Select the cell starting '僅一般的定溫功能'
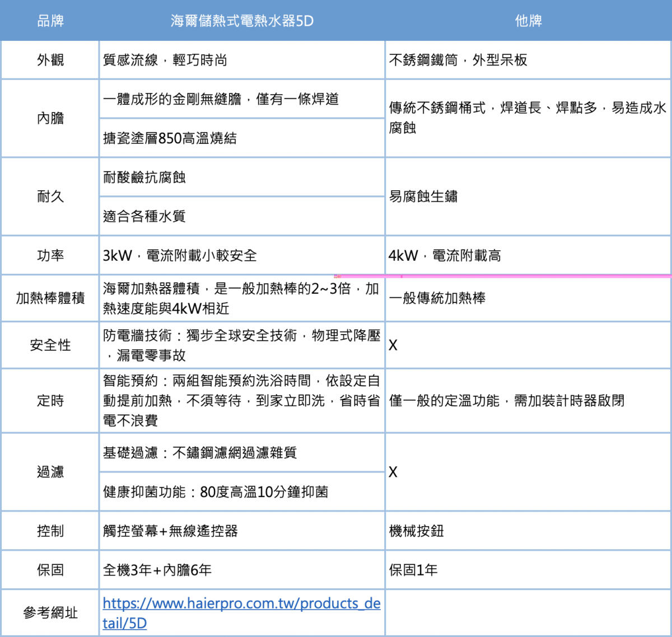672x637 pixels. pos(528,400)
